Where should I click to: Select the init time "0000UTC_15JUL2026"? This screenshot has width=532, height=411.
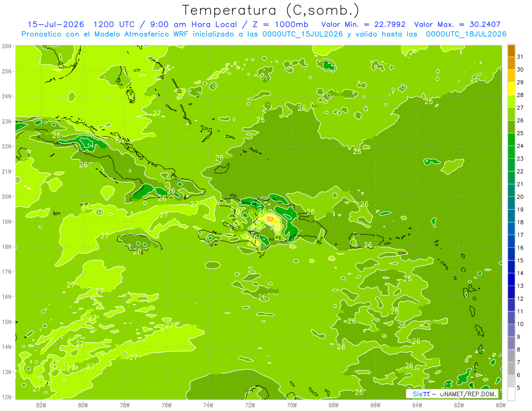(x=302, y=34)
